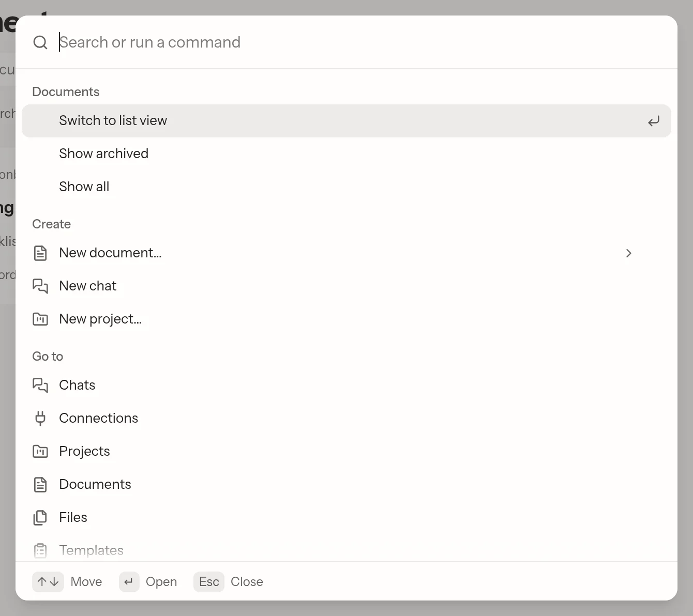The height and width of the screenshot is (616, 693).
Task: Click the New chat bubbles icon
Action: 40,286
